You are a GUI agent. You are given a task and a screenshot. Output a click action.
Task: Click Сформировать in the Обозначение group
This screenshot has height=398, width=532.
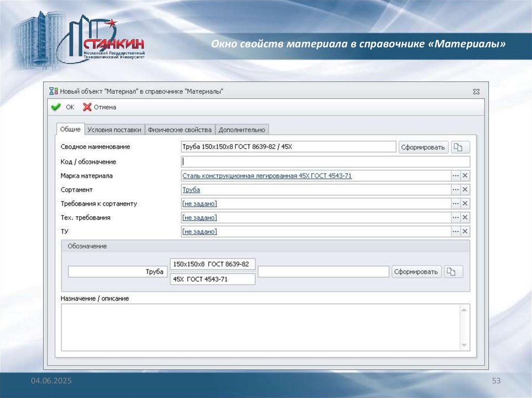(416, 271)
